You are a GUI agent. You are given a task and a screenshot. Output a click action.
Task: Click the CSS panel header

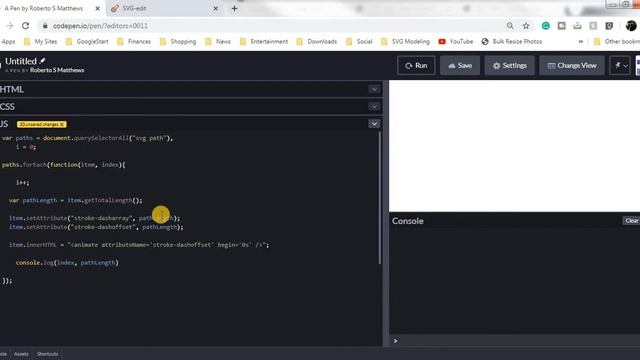click(190, 107)
